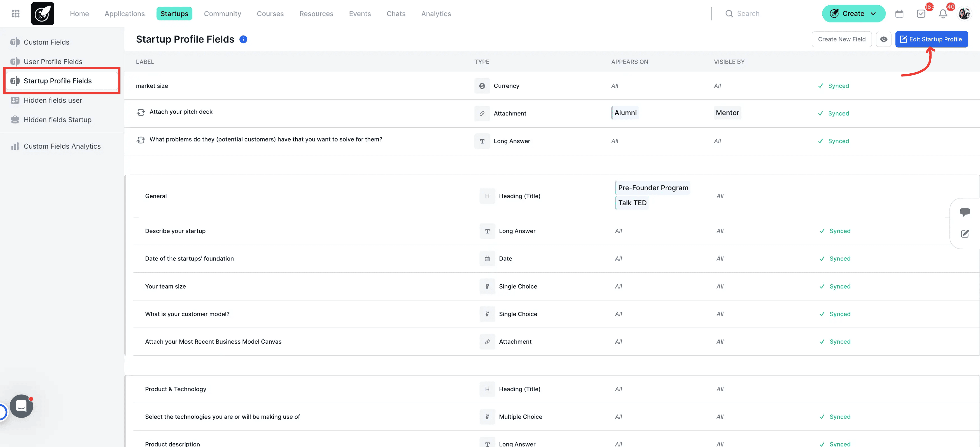Click the Attachment type icon for pitch deck
Image resolution: width=980 pixels, height=447 pixels.
point(482,113)
